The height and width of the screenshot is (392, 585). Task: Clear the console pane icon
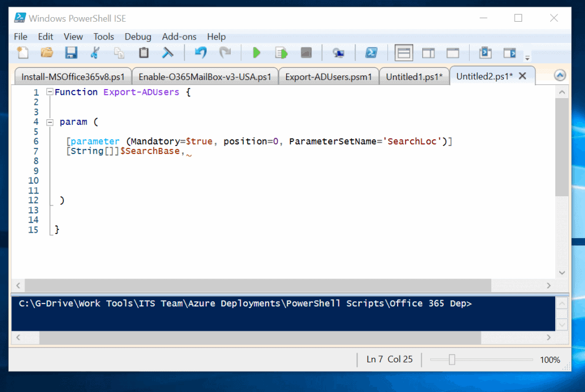(x=167, y=53)
